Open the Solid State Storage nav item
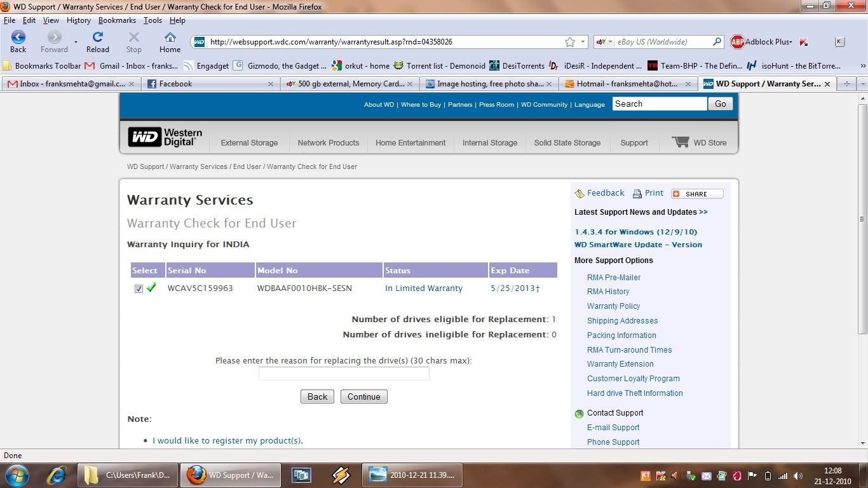 click(x=567, y=143)
